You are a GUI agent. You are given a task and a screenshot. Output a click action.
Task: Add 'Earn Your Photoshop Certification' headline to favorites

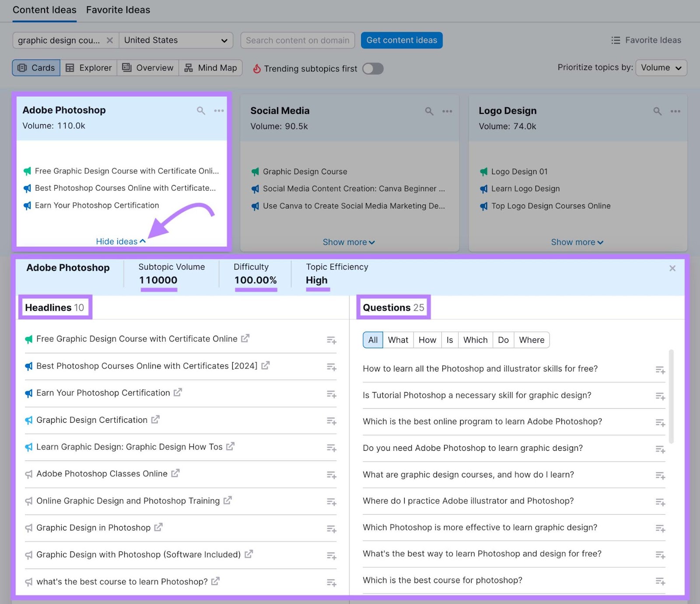[331, 394]
